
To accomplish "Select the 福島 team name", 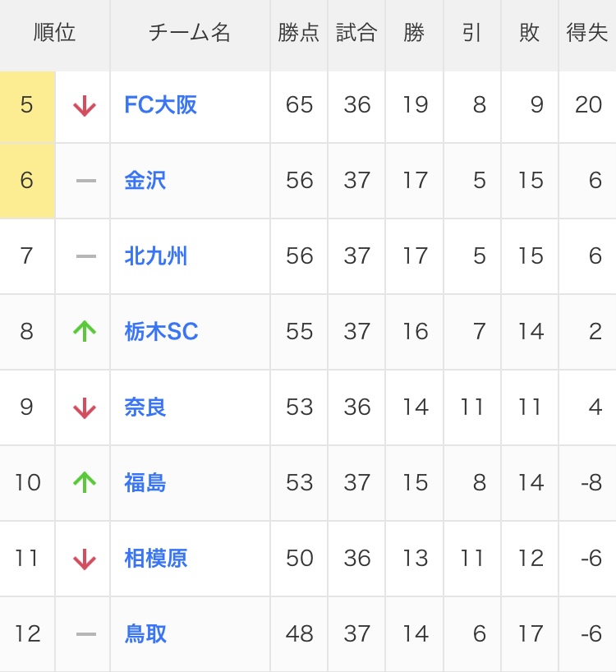I will (x=145, y=483).
